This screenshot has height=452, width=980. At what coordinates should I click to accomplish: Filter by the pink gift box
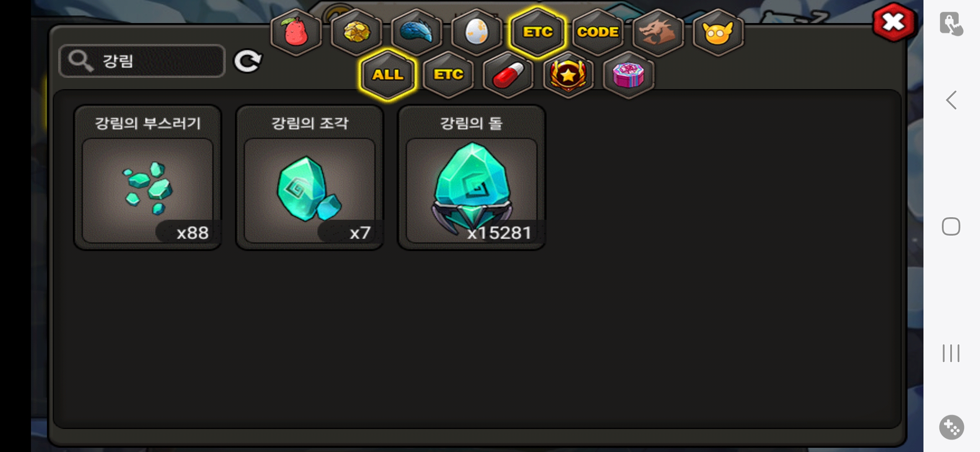click(628, 74)
